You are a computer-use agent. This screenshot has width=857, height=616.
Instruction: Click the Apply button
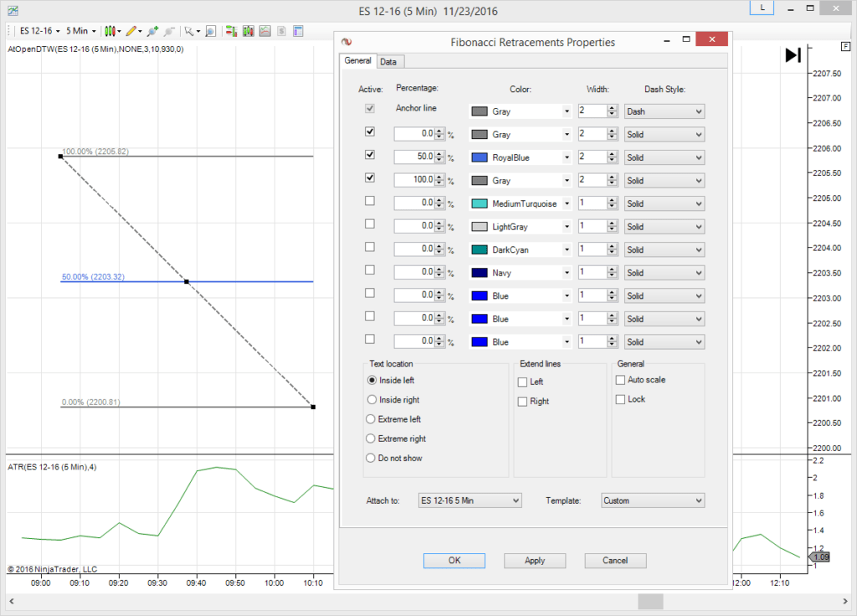point(535,560)
